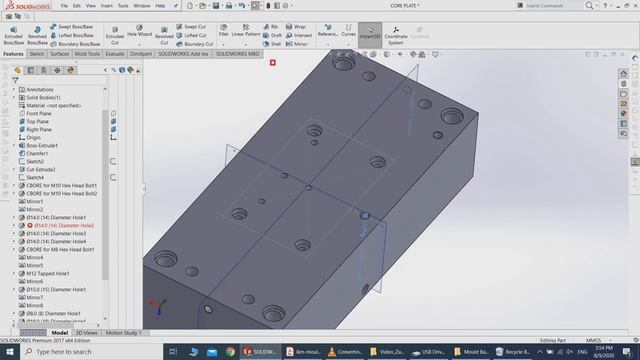Open the DisplayManager tab icon
Screen dimensions: 640x360
(71, 70)
